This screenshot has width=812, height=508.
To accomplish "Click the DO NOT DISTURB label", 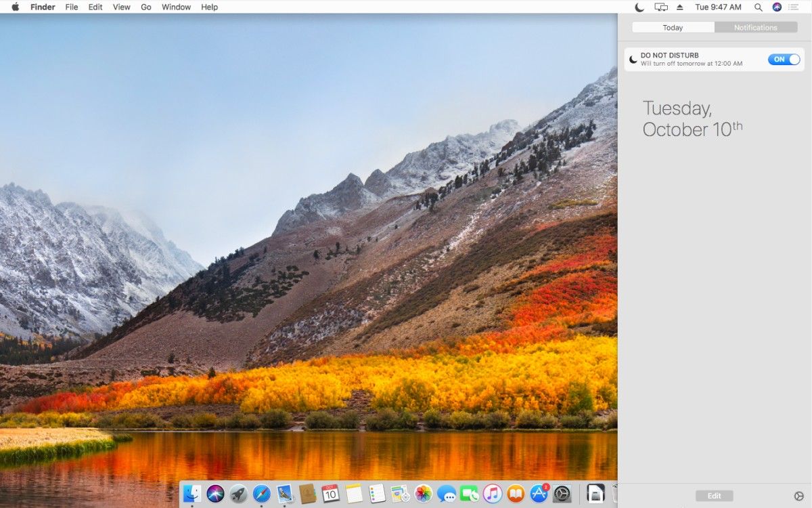I will click(x=670, y=56).
